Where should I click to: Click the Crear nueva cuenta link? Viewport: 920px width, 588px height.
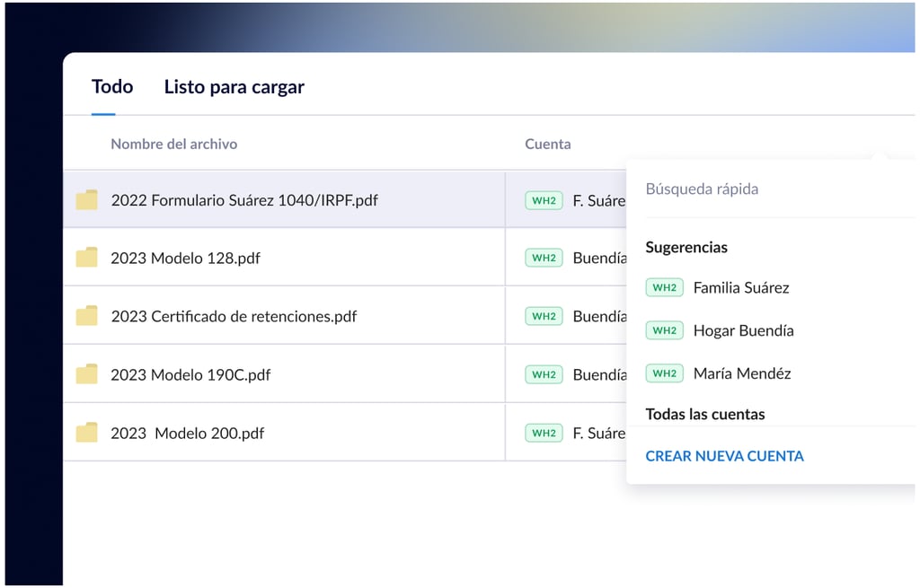pyautogui.click(x=724, y=456)
